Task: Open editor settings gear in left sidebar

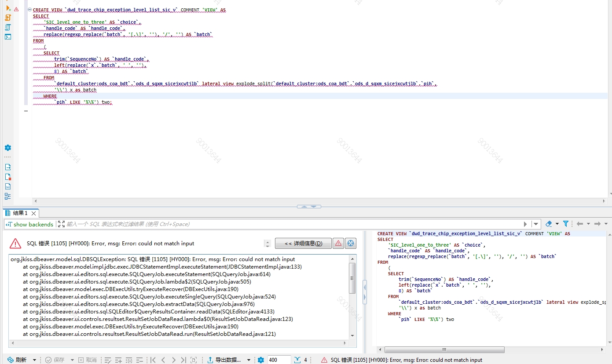Action: (x=8, y=148)
